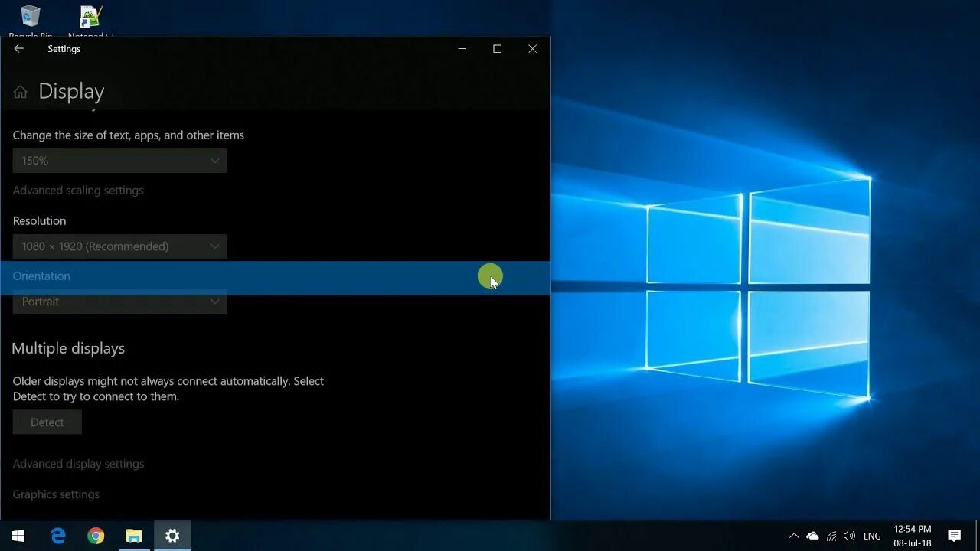Click 'Change the size of text, apps' label
This screenshot has width=980, height=551.
pos(129,135)
